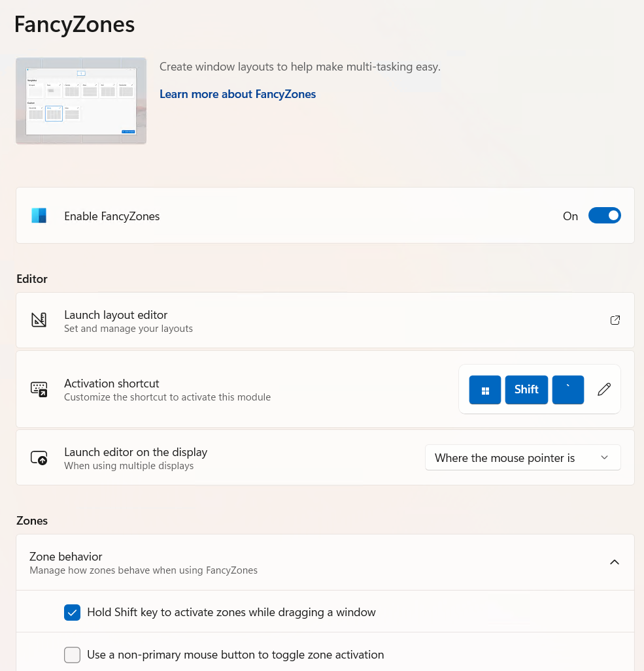The height and width of the screenshot is (671, 644).
Task: Turn off the Enable FancyZones toggle
Action: click(x=604, y=216)
